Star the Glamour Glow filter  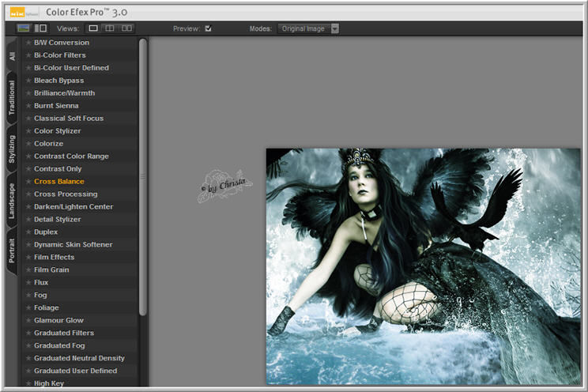point(28,321)
